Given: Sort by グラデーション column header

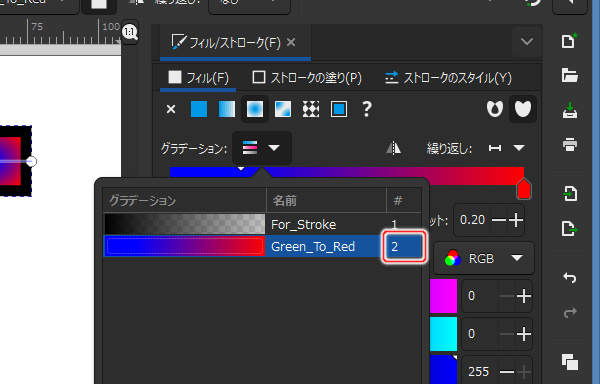Looking at the screenshot, I should 185,200.
